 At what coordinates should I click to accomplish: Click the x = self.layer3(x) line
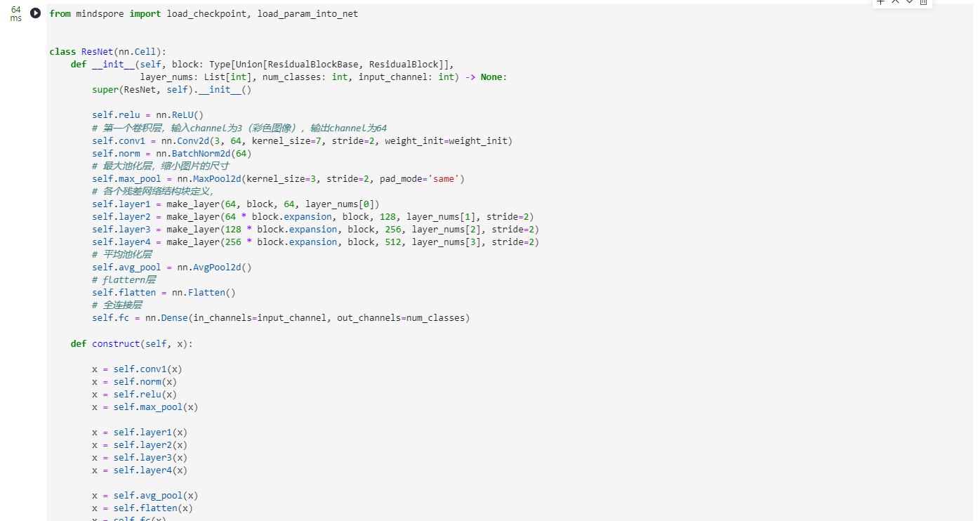[140, 457]
